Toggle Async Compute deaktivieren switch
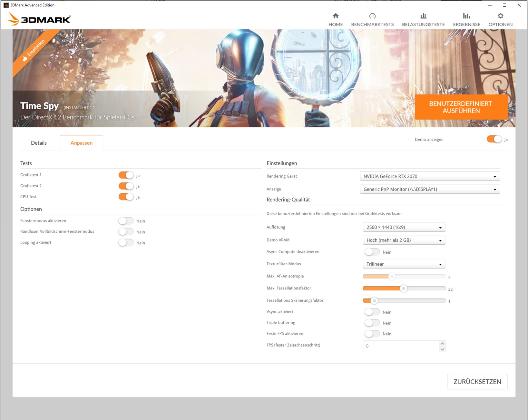 pos(372,252)
